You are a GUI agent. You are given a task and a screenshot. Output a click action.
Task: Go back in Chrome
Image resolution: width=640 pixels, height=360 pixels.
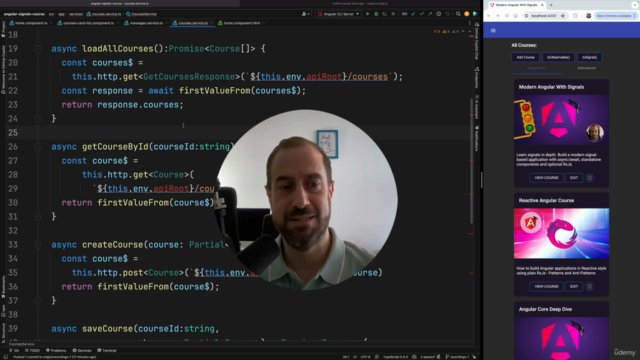tap(489, 16)
